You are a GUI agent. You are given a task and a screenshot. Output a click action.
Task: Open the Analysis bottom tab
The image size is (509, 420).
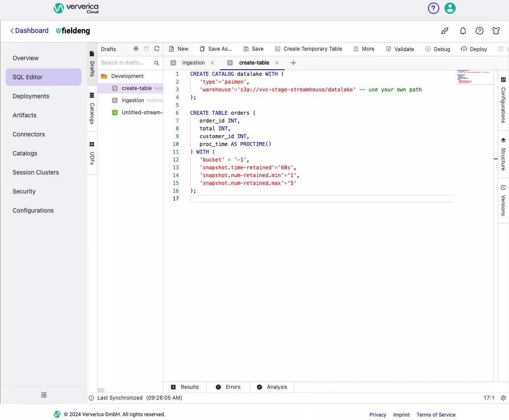tap(272, 387)
